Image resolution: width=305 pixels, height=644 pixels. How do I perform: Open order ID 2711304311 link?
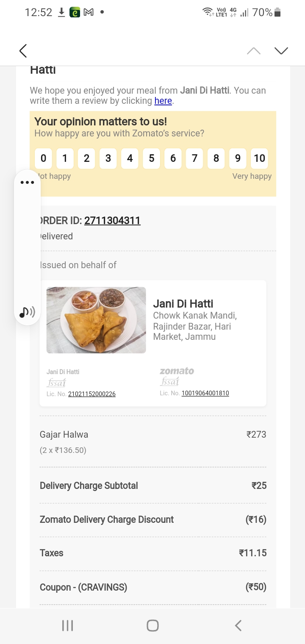click(112, 221)
